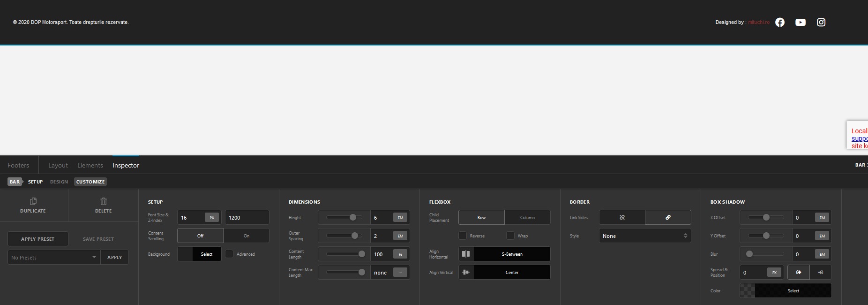Image resolution: width=868 pixels, height=305 pixels.
Task: Toggle EM unit for X Offset
Action: click(x=822, y=218)
